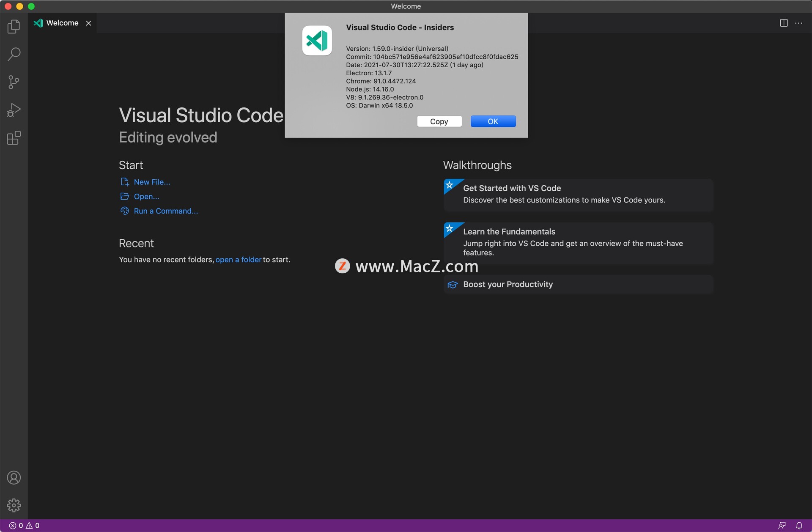The width and height of the screenshot is (812, 532).
Task: Click the notifications bell in status bar
Action: [799, 525]
